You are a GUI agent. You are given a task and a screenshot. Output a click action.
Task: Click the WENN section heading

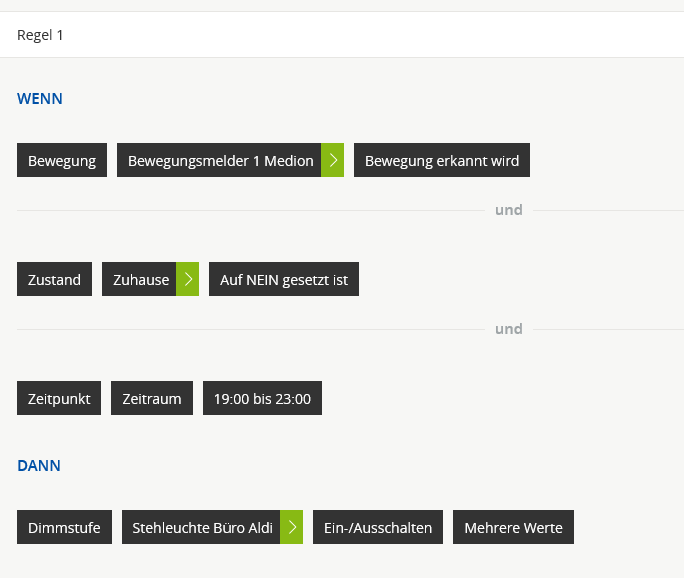pos(40,99)
